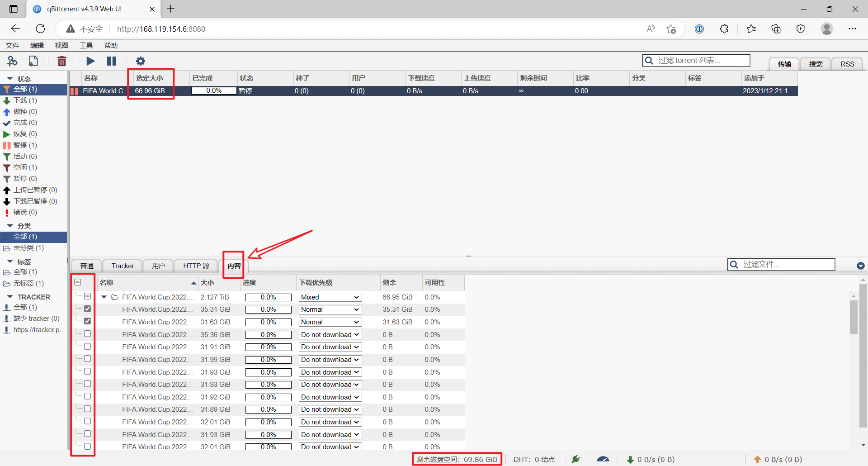The height and width of the screenshot is (466, 868).
Task: Toggle the select-all files header checkbox
Action: [x=78, y=282]
